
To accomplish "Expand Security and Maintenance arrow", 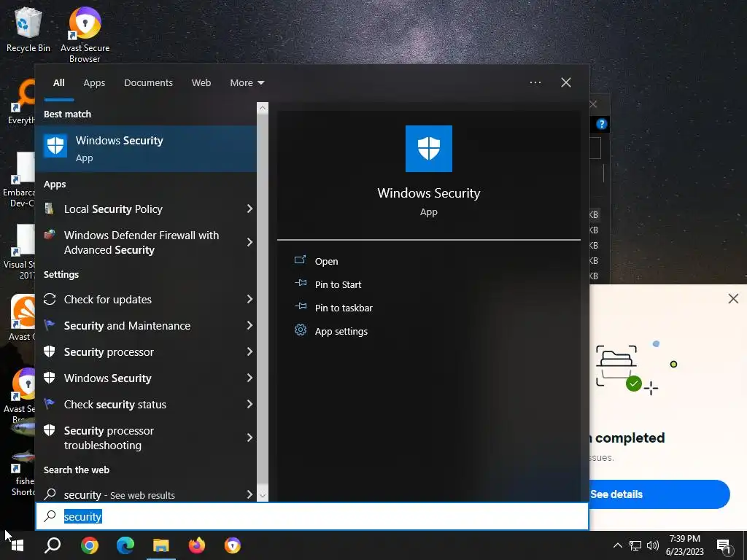I will [x=249, y=325].
